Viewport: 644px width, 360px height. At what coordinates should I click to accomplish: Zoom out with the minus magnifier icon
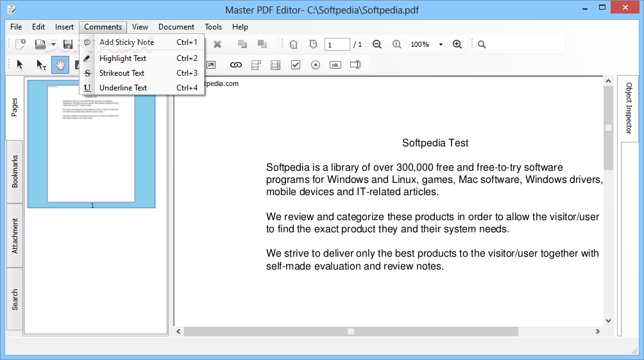tap(377, 44)
